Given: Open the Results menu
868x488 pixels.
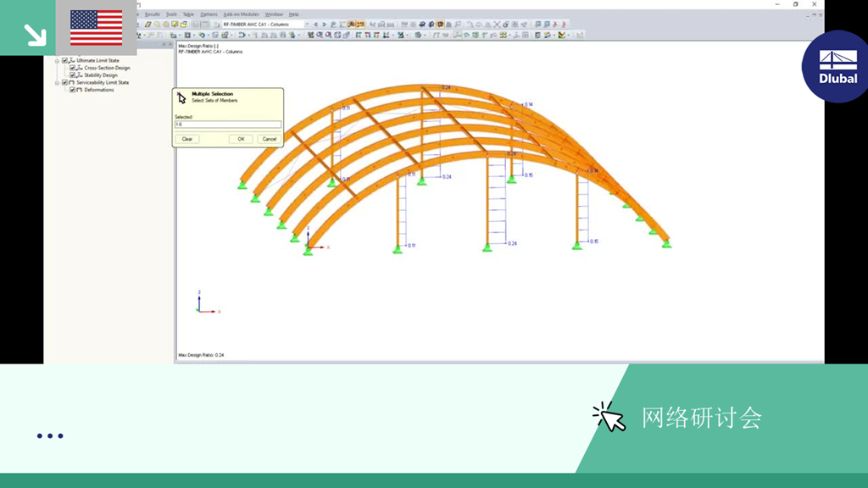Looking at the screenshot, I should (x=153, y=14).
